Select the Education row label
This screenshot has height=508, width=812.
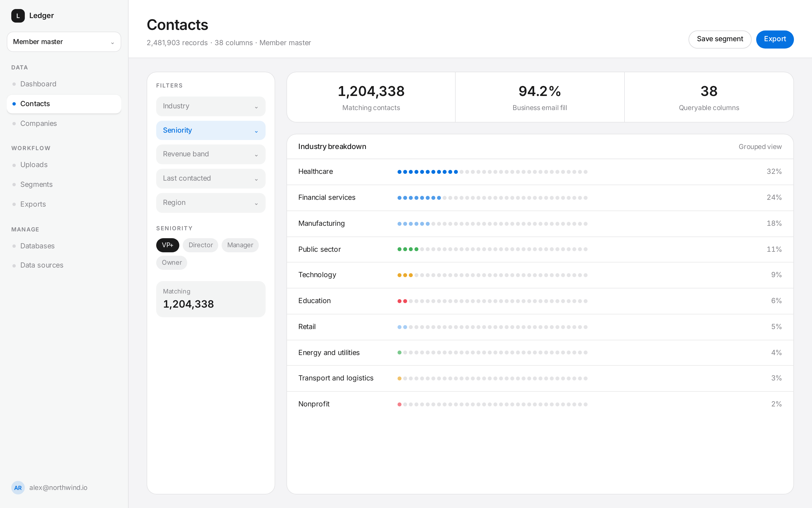click(314, 301)
